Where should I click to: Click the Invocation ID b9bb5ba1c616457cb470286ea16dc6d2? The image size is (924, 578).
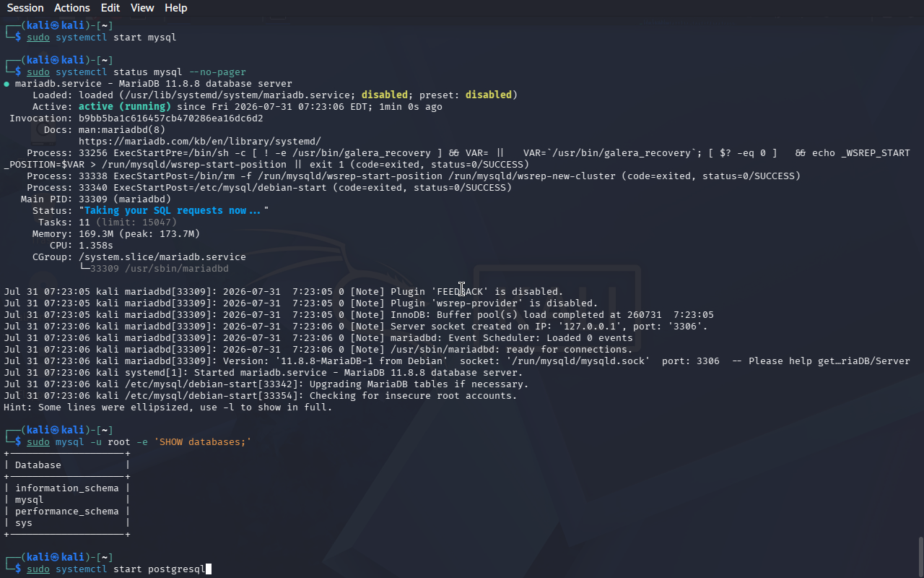click(171, 118)
